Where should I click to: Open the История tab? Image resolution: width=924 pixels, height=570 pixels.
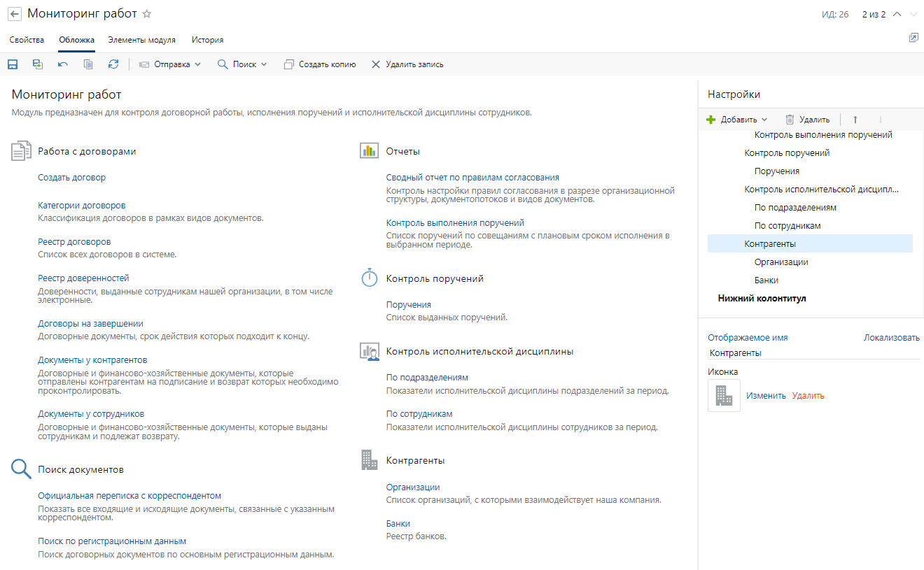tap(207, 40)
